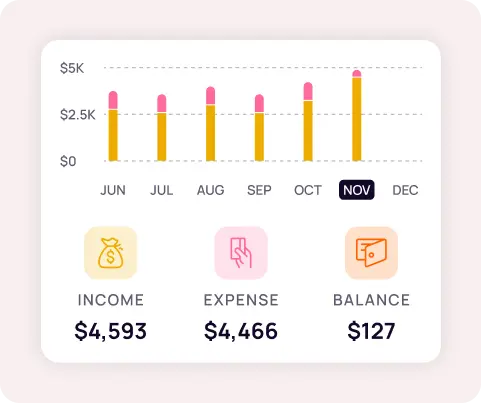Click the $127 balance amount

371,331
